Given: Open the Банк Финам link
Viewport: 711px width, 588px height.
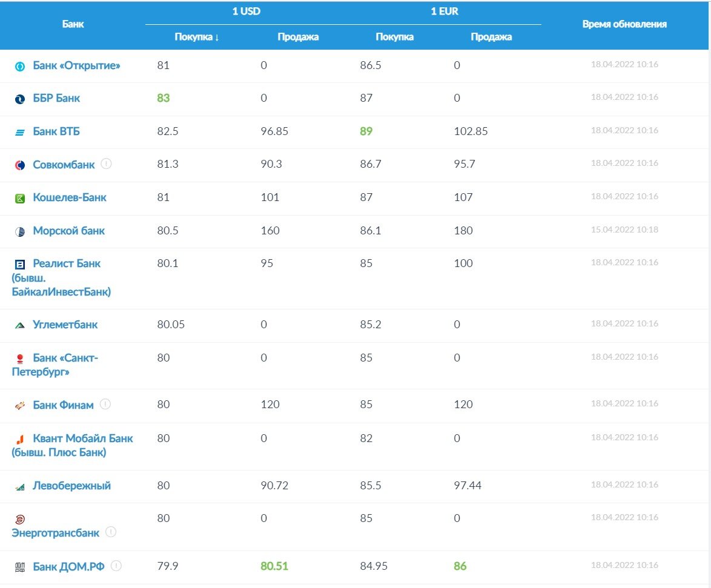Looking at the screenshot, I should click(x=63, y=405).
